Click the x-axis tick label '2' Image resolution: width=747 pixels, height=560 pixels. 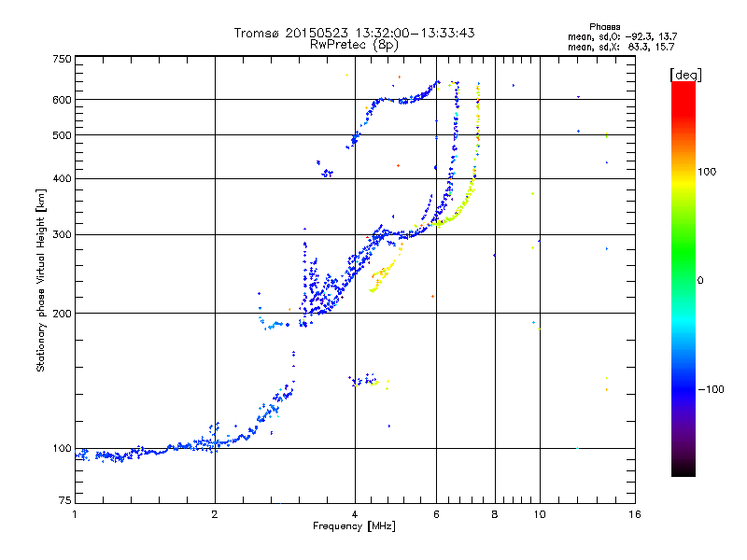coord(215,514)
